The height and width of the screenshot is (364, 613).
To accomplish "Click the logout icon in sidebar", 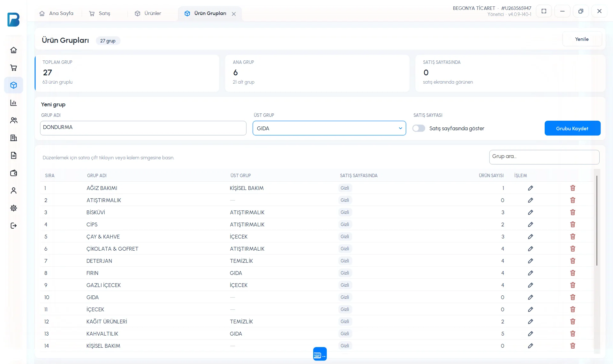I will 13,226.
